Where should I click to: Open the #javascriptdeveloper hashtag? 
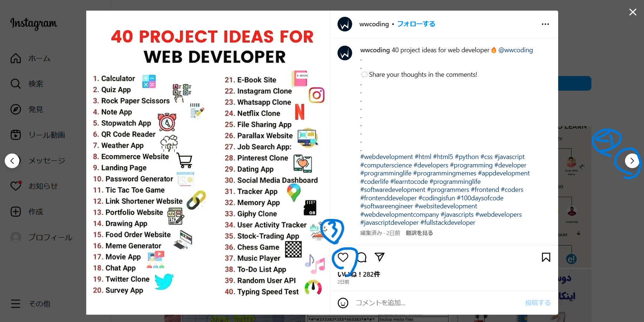click(x=389, y=223)
